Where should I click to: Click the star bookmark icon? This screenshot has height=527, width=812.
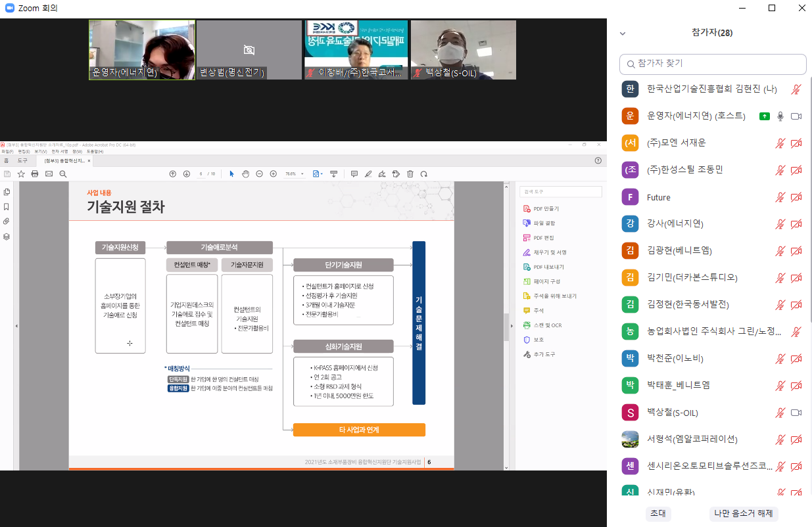pos(21,174)
